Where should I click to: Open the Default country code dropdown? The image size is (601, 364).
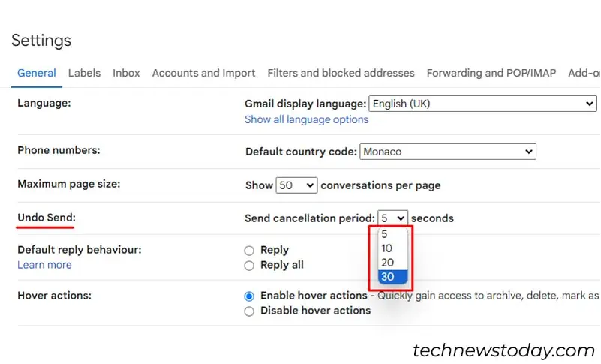[447, 152]
